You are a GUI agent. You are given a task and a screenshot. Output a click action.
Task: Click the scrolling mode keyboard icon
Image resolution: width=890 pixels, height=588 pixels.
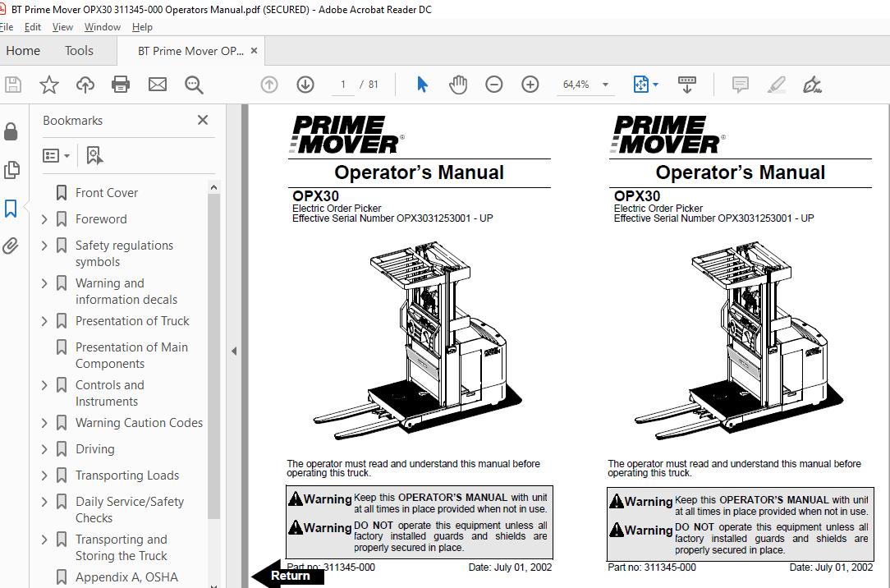687,85
